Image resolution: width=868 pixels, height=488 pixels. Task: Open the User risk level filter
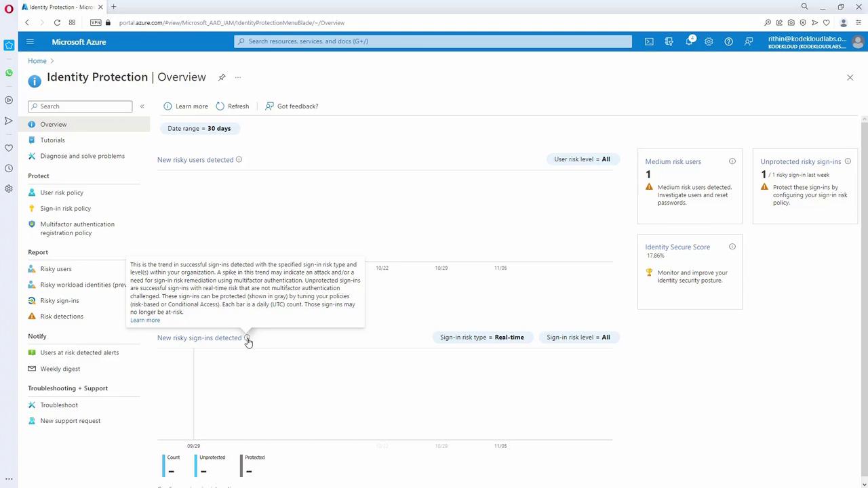click(582, 159)
